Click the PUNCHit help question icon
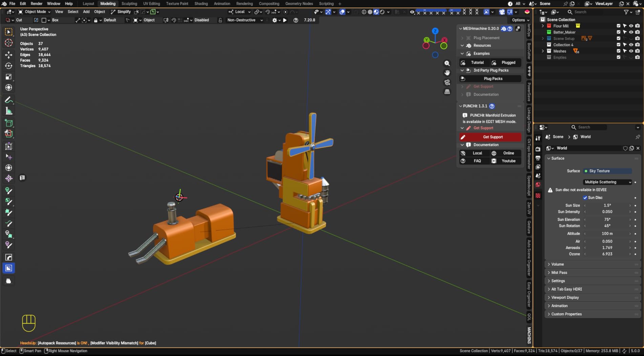 [x=492, y=106]
